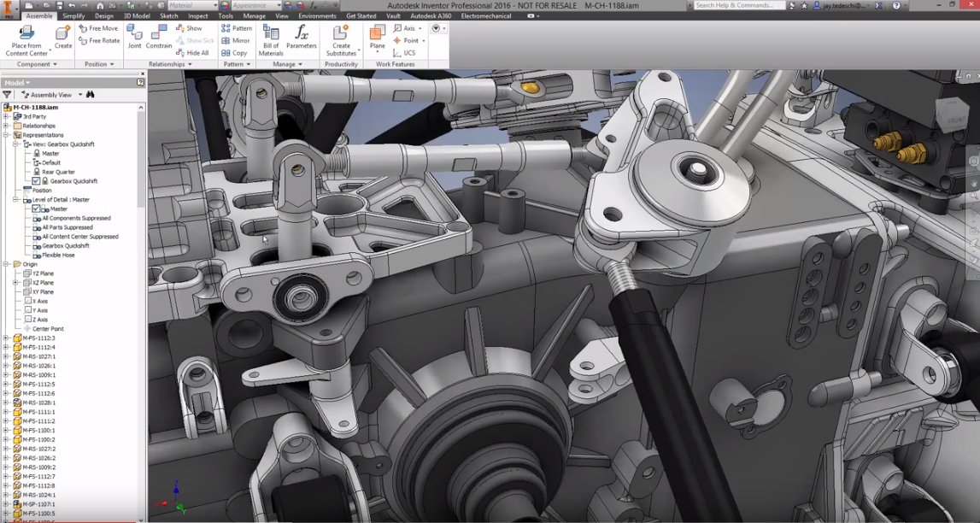Select component M-FS-1112:3 in browser
Viewport: 980px width, 523px height.
click(x=38, y=338)
